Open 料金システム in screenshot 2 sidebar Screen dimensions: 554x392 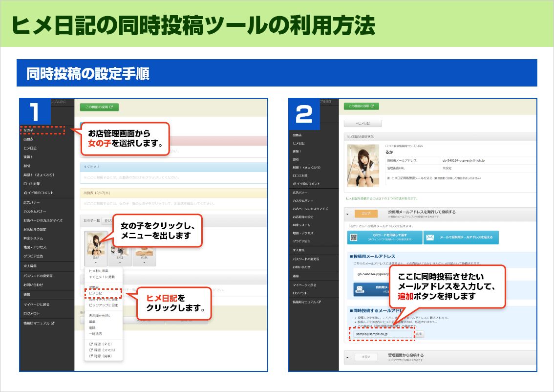(x=301, y=225)
